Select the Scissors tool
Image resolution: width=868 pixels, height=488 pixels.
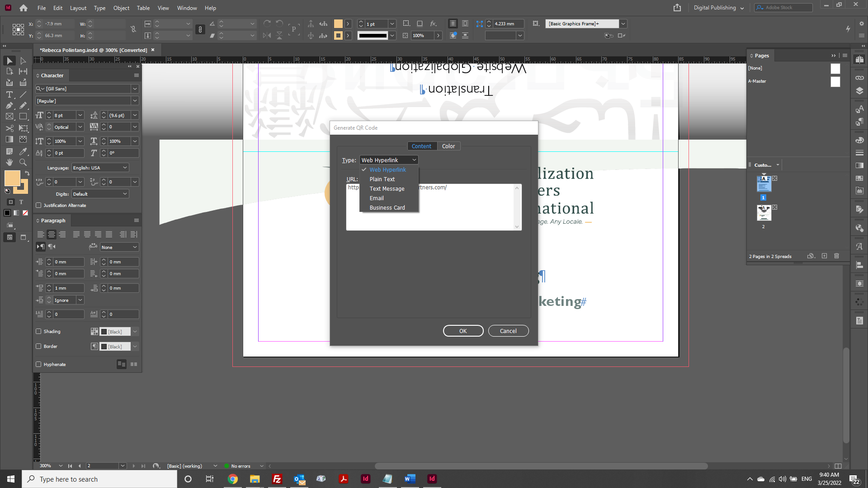(x=9, y=128)
